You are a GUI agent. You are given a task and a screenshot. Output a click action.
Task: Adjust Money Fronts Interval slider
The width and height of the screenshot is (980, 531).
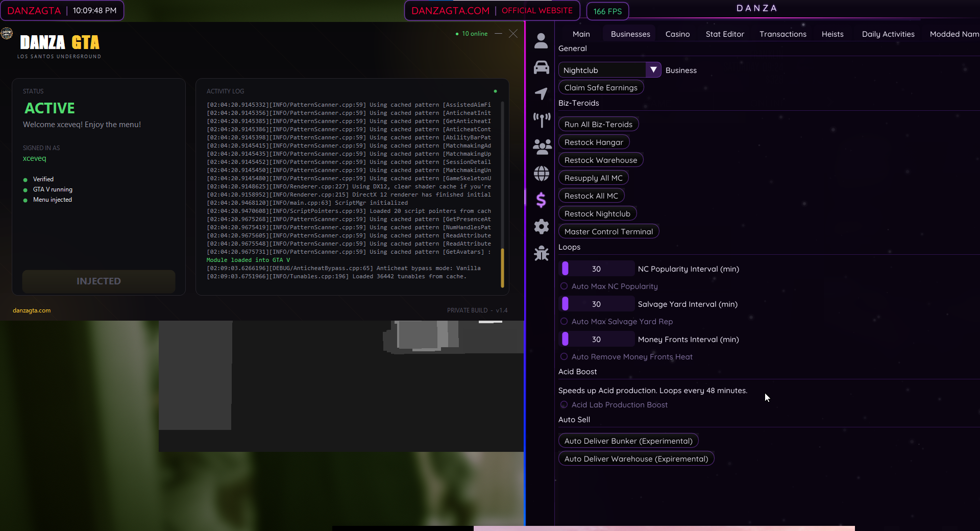pos(597,339)
